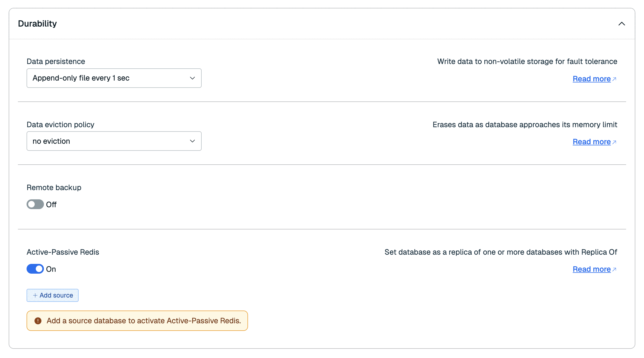Click the On label for Active-Passive Redis
Image resolution: width=644 pixels, height=358 pixels.
51,269
